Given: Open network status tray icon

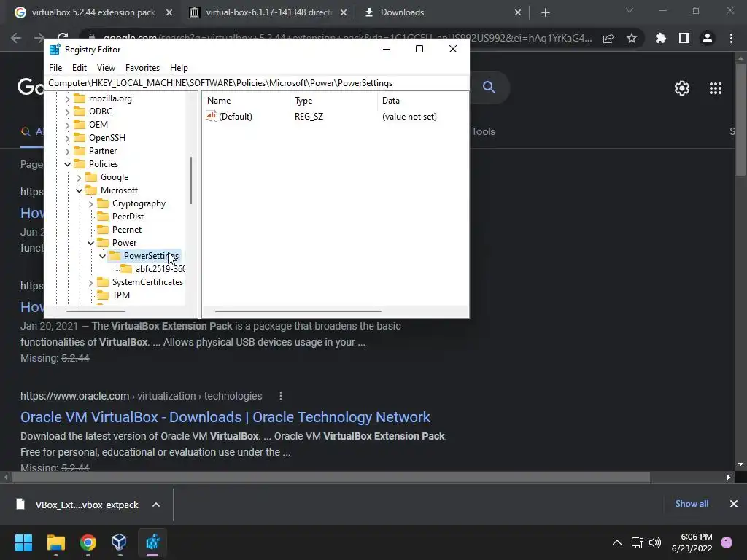Looking at the screenshot, I should click(x=637, y=542).
